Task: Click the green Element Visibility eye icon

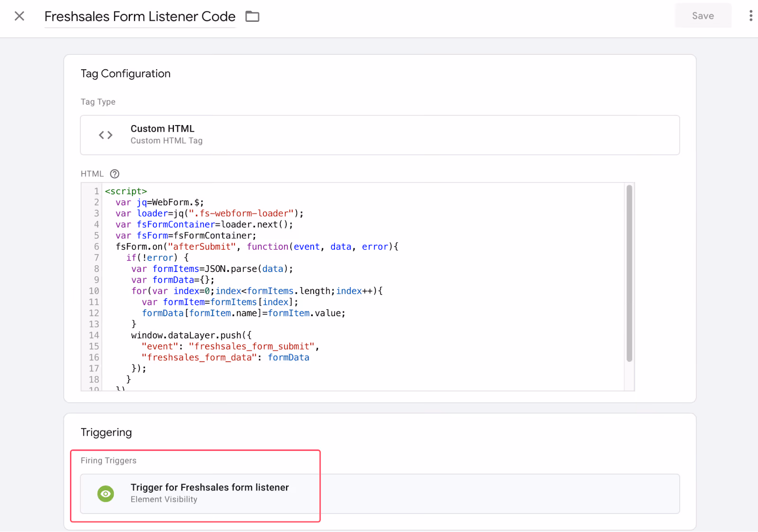Action: (x=106, y=494)
